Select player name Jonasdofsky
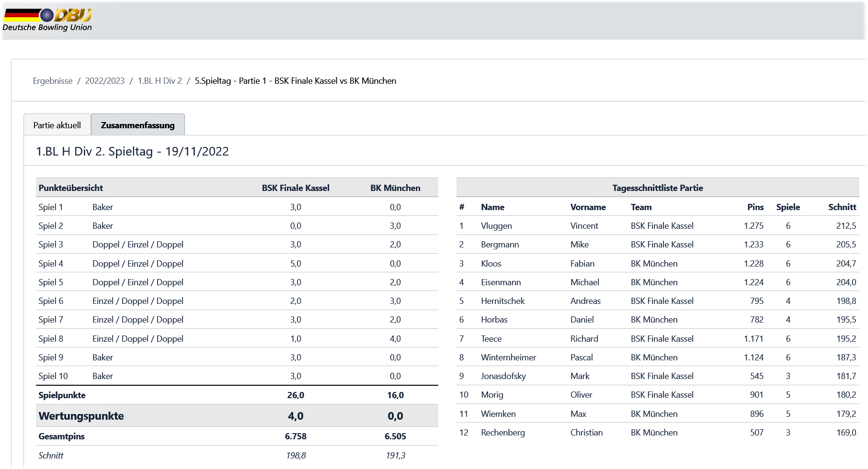The image size is (868, 469). tap(503, 376)
